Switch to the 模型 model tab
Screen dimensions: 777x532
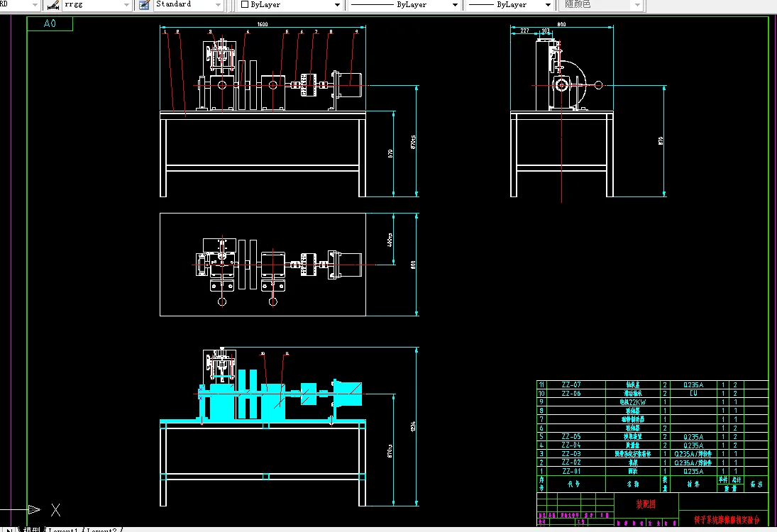coord(32,530)
